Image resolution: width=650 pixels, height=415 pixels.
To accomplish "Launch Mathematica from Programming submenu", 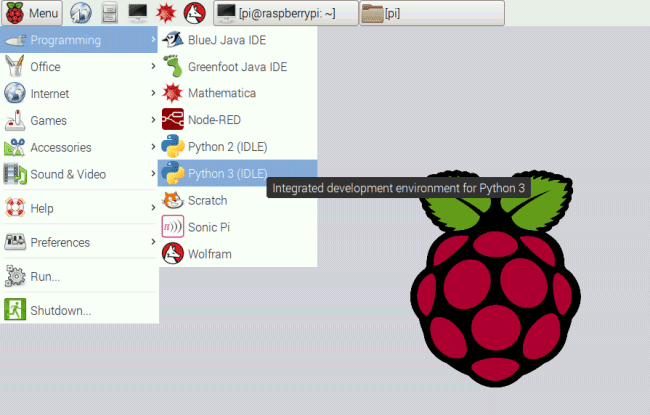I will pos(238,93).
